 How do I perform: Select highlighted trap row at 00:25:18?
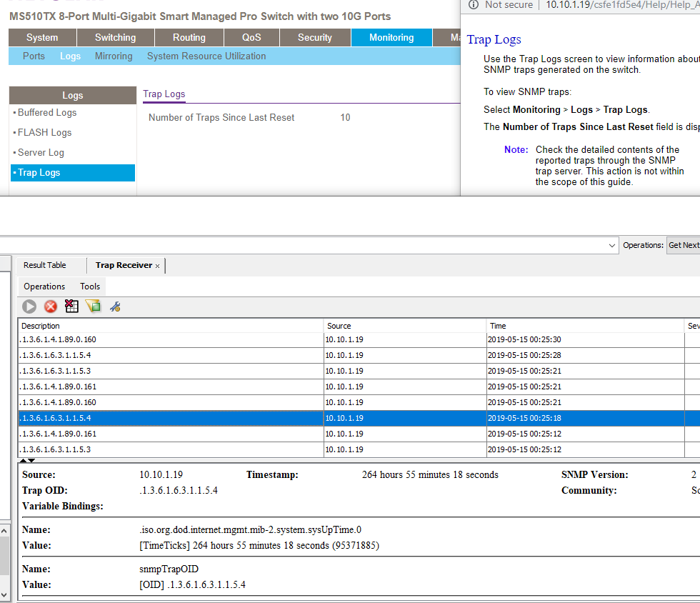pos(359,418)
